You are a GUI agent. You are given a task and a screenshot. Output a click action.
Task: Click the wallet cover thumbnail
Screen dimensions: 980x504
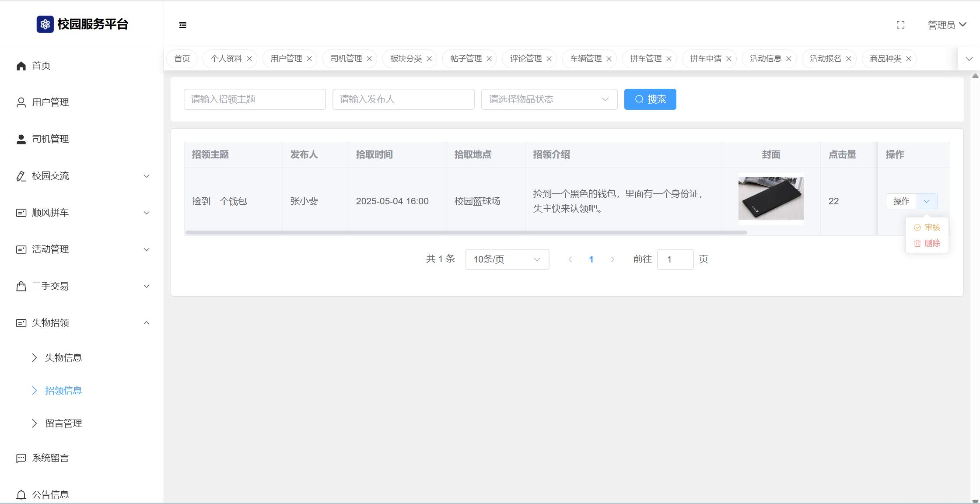tap(771, 199)
